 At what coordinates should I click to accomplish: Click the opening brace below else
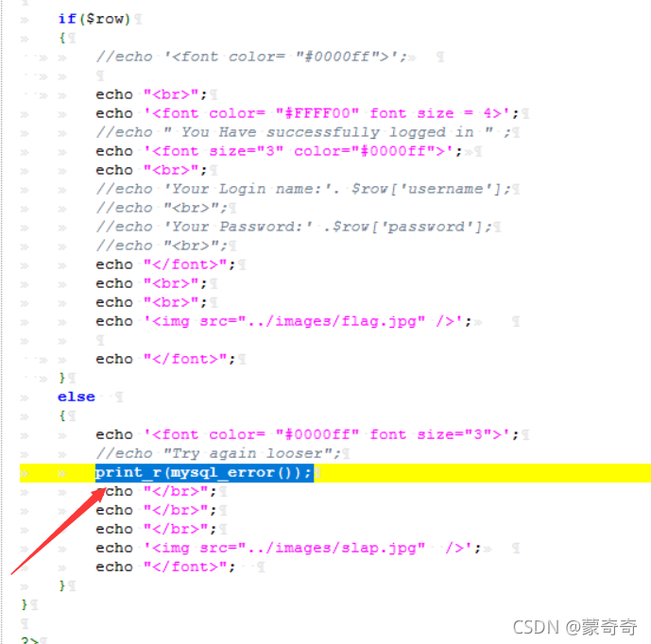coord(62,415)
